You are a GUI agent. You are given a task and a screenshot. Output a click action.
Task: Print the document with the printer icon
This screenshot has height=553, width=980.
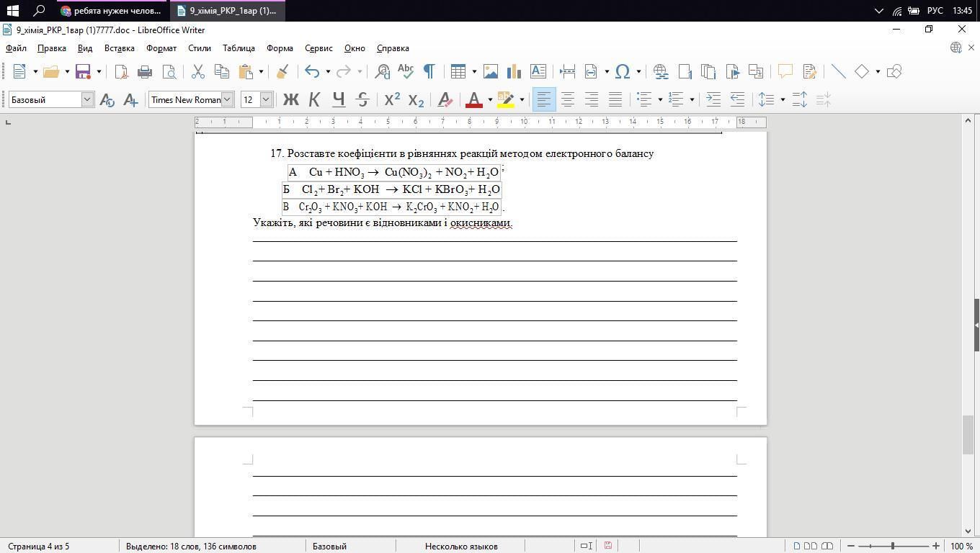coord(145,71)
